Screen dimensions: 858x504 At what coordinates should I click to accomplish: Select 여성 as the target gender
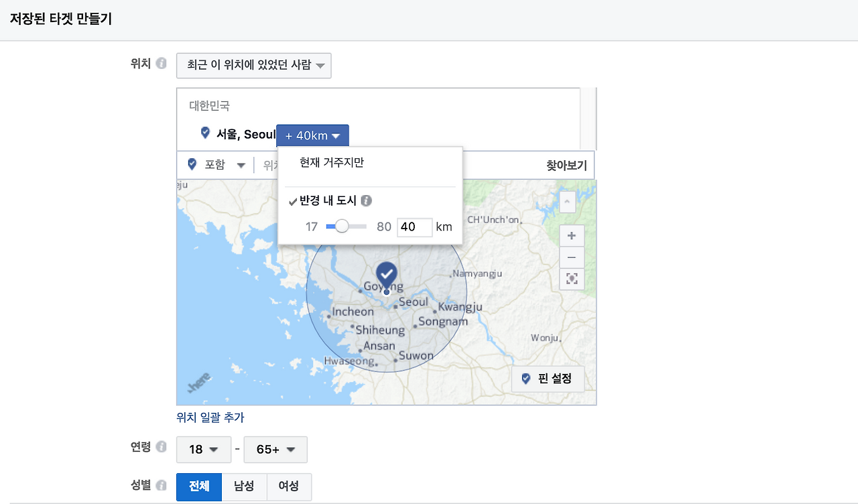tap(289, 487)
